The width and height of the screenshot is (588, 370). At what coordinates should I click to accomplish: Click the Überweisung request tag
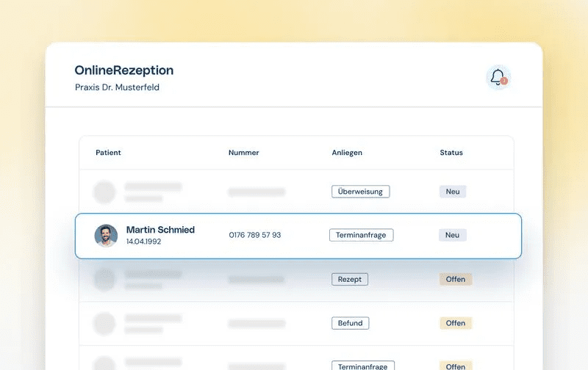click(360, 192)
